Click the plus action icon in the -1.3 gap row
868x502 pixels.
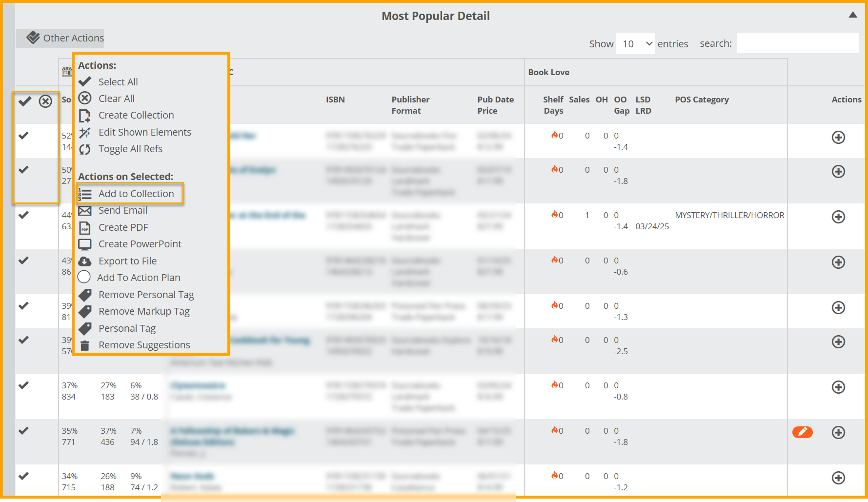coord(838,308)
